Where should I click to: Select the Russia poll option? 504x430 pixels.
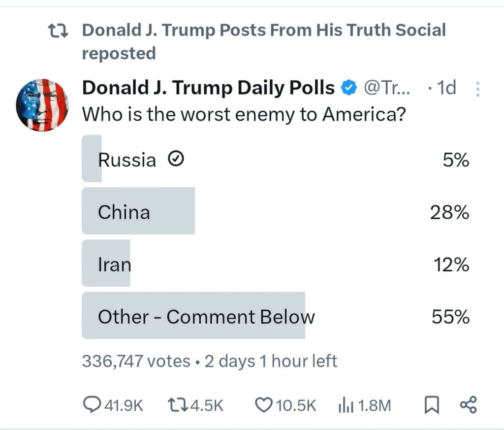[276, 160]
